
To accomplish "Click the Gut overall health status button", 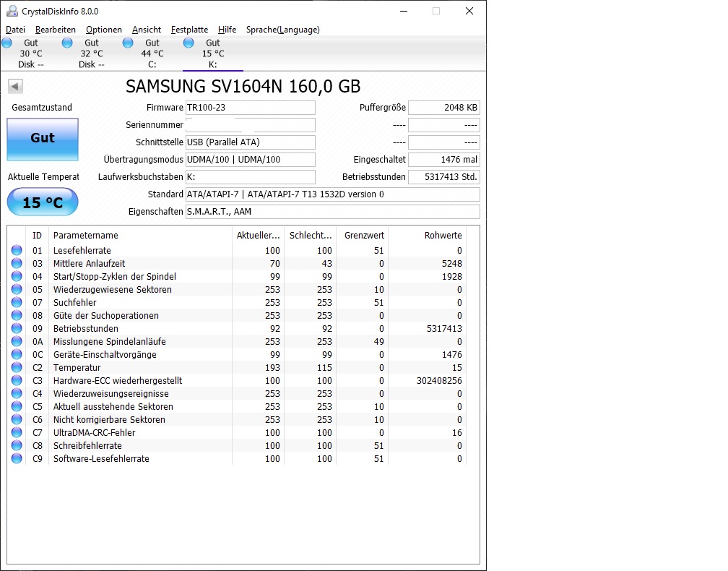I will (x=43, y=139).
